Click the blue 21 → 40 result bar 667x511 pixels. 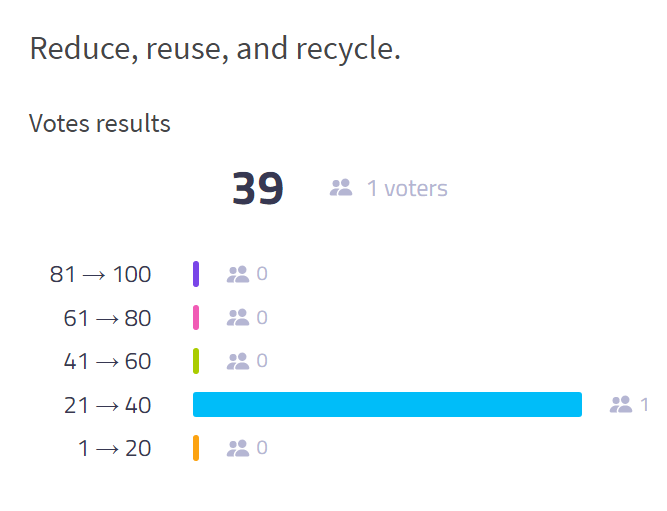[387, 404]
